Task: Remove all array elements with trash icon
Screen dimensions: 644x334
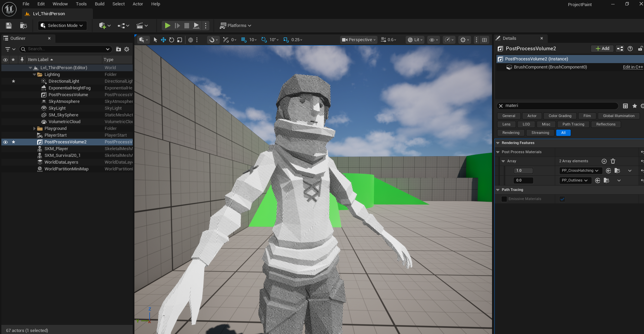Action: coord(613,161)
